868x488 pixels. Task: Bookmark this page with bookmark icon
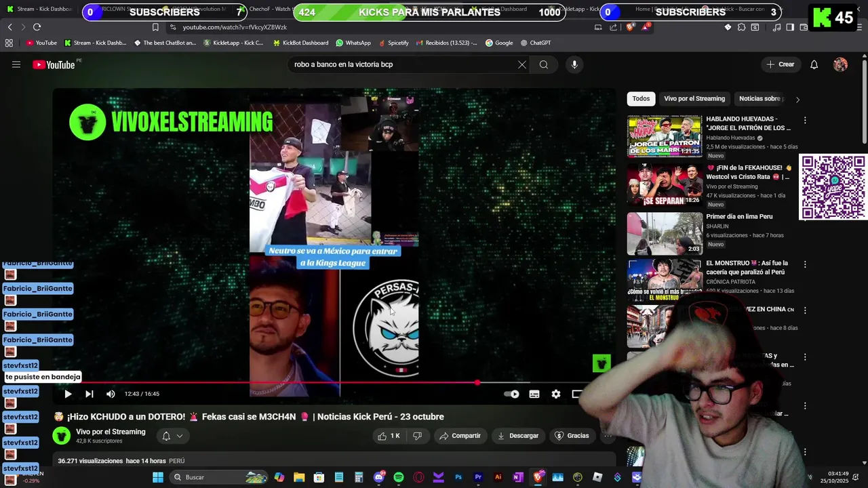pyautogui.click(x=155, y=27)
